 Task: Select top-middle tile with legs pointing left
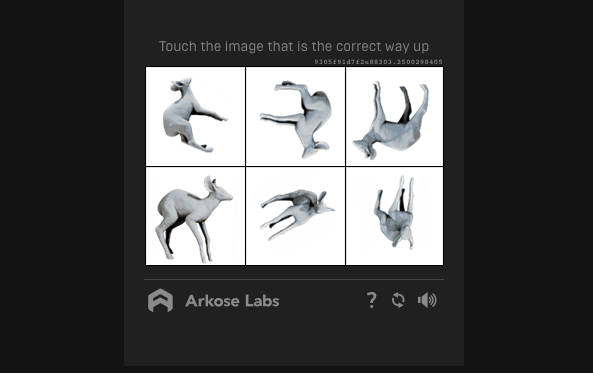click(295, 117)
